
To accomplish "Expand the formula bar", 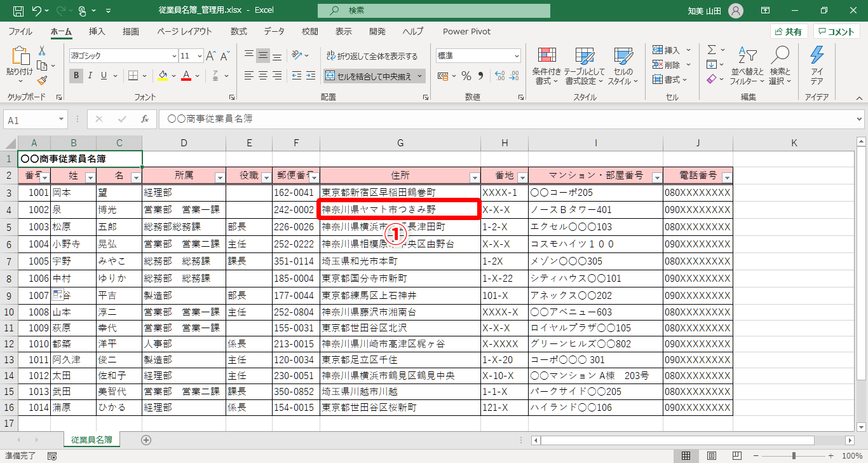I will tap(860, 119).
